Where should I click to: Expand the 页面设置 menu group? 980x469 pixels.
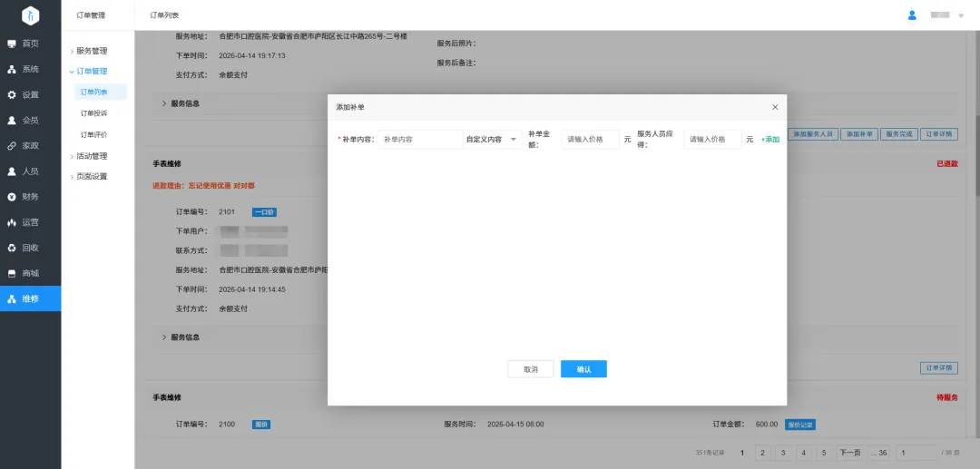pos(91,176)
